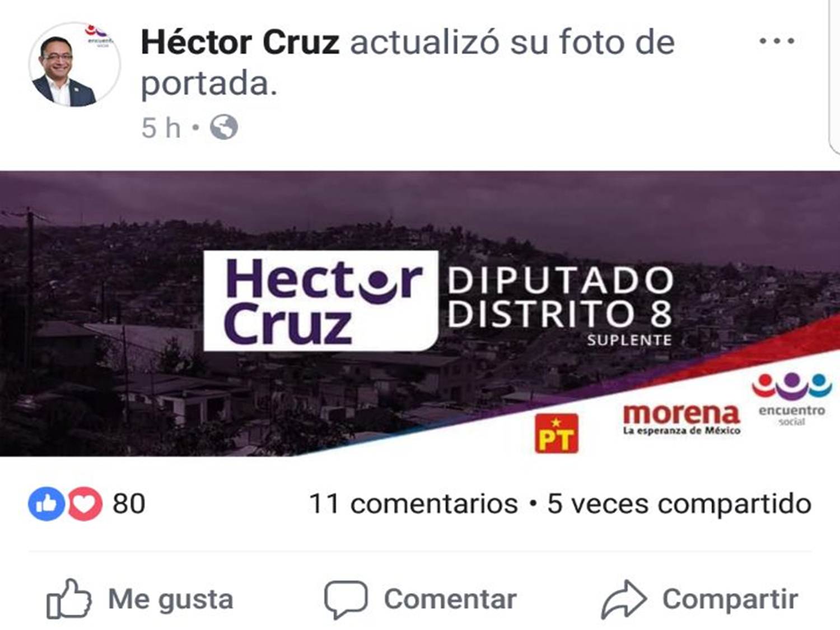Click the PT party logo on cover
Image resolution: width=840 pixels, height=630 pixels.
(557, 433)
